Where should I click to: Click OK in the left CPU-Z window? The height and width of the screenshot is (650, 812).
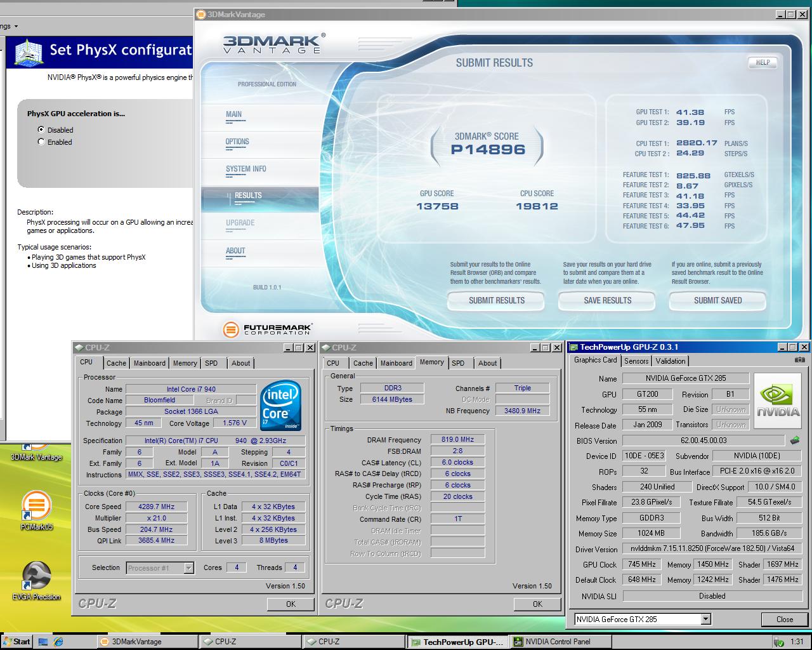[291, 604]
